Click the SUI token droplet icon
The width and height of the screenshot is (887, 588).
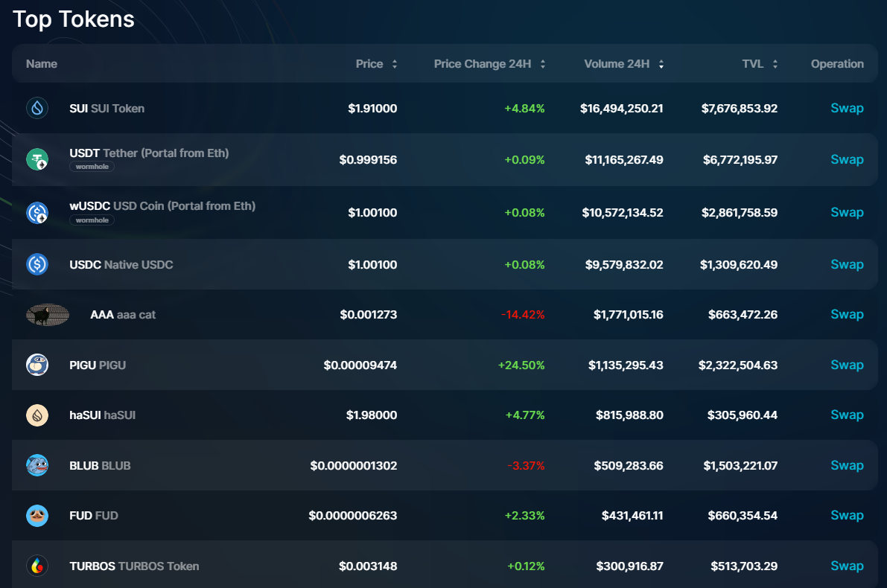tap(37, 109)
